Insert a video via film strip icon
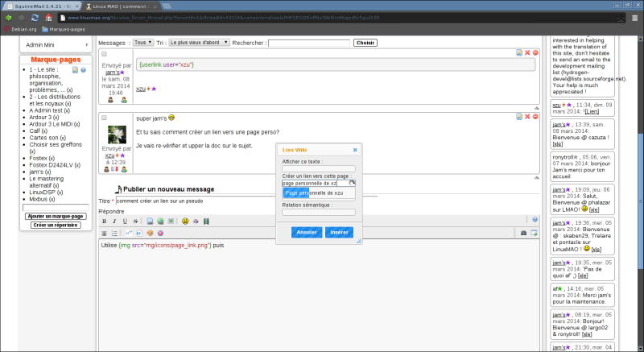The width and height of the screenshot is (644, 352). pos(206,222)
